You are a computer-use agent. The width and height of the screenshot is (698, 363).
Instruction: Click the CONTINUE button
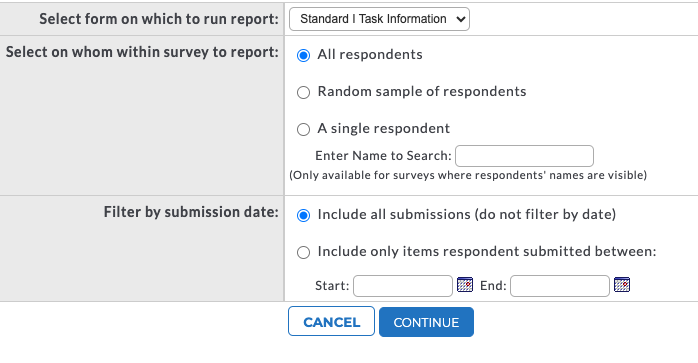(x=426, y=322)
